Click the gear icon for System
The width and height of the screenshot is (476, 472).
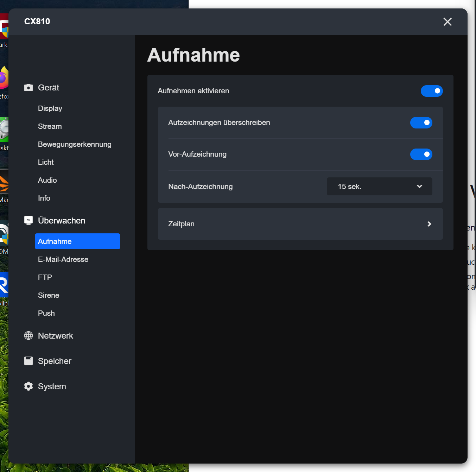tap(28, 386)
